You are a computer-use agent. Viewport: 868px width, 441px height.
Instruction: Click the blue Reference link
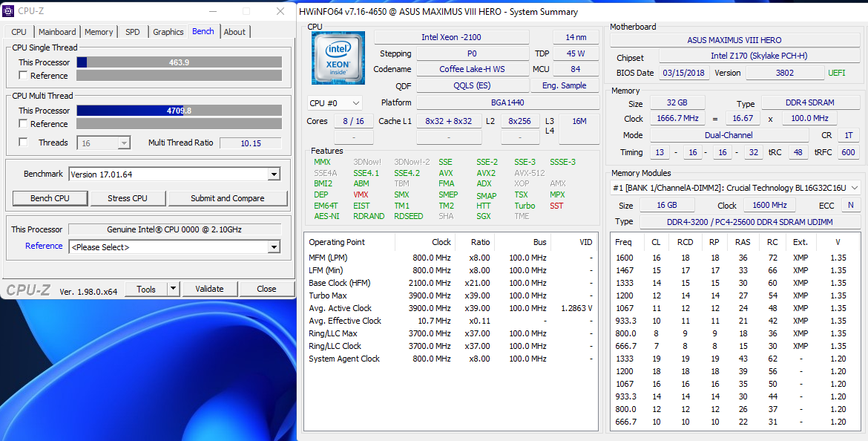[x=44, y=246]
